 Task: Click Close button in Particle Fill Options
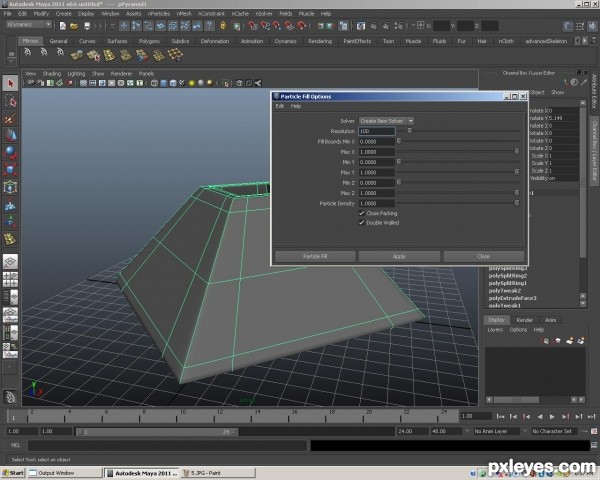pos(484,256)
